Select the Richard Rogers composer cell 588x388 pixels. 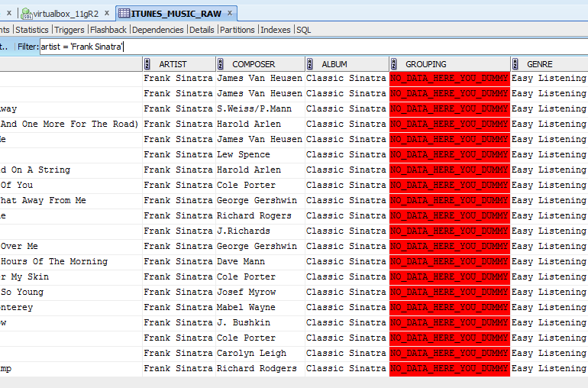click(x=260, y=215)
